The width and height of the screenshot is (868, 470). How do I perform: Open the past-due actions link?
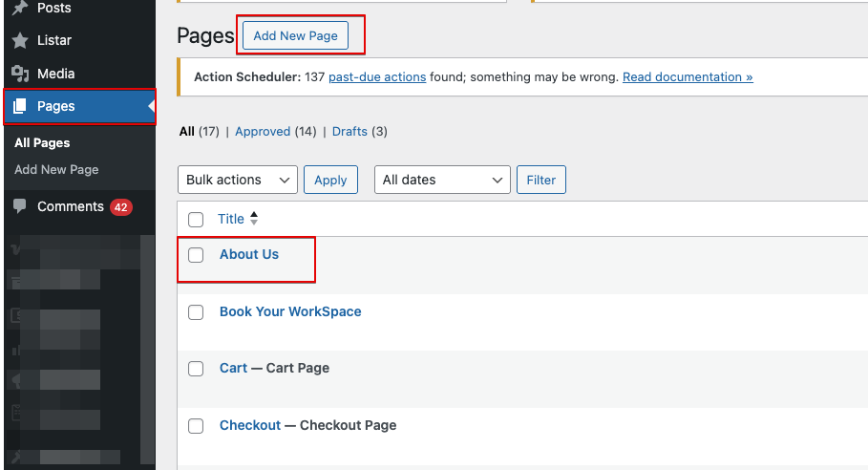pos(377,77)
